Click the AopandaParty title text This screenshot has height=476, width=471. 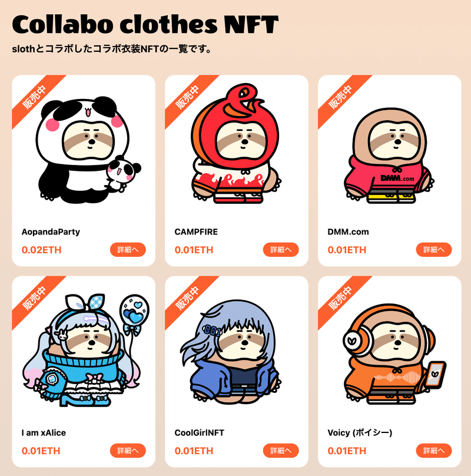pos(51,232)
